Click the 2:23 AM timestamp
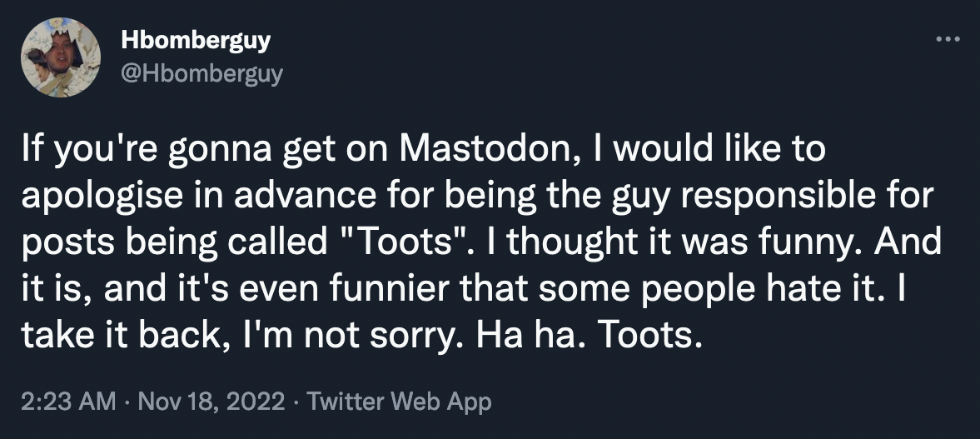The width and height of the screenshot is (980, 439). point(67,402)
